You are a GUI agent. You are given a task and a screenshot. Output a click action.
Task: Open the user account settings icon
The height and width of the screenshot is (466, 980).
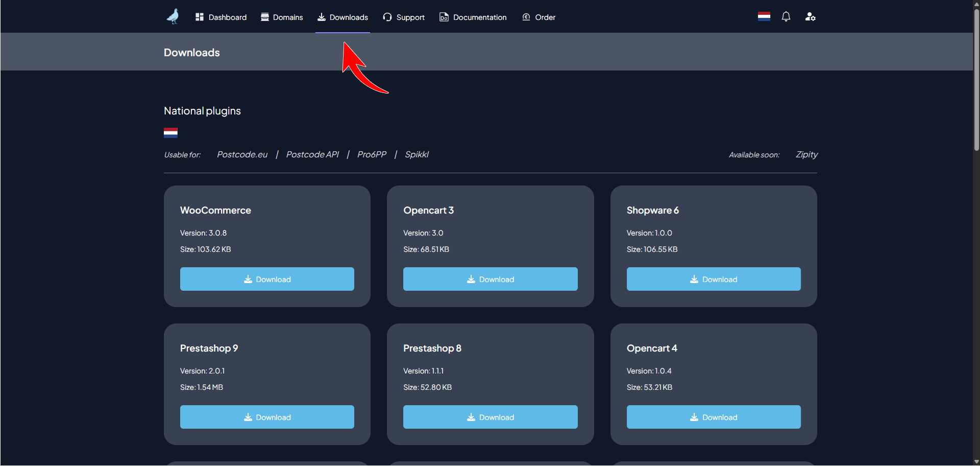(810, 17)
